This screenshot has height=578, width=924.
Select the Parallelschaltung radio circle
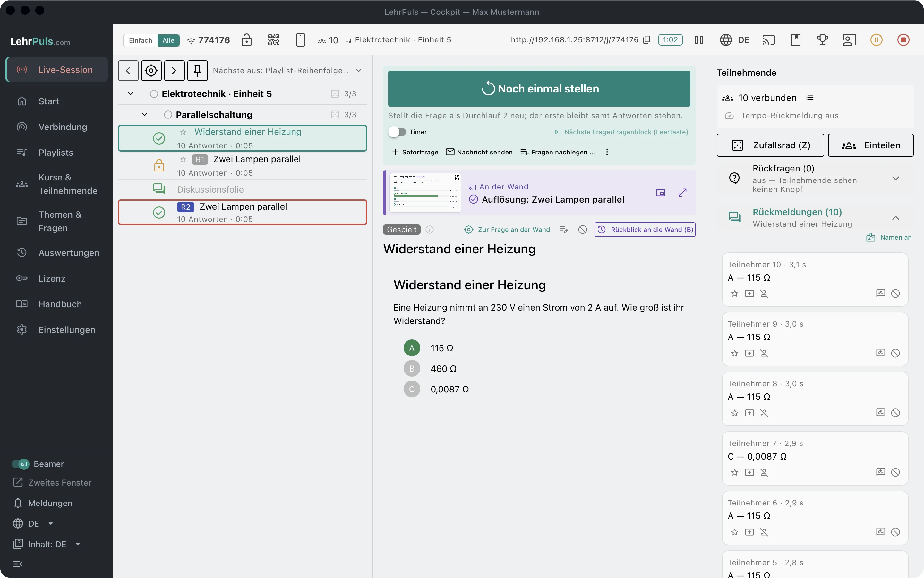pos(168,115)
